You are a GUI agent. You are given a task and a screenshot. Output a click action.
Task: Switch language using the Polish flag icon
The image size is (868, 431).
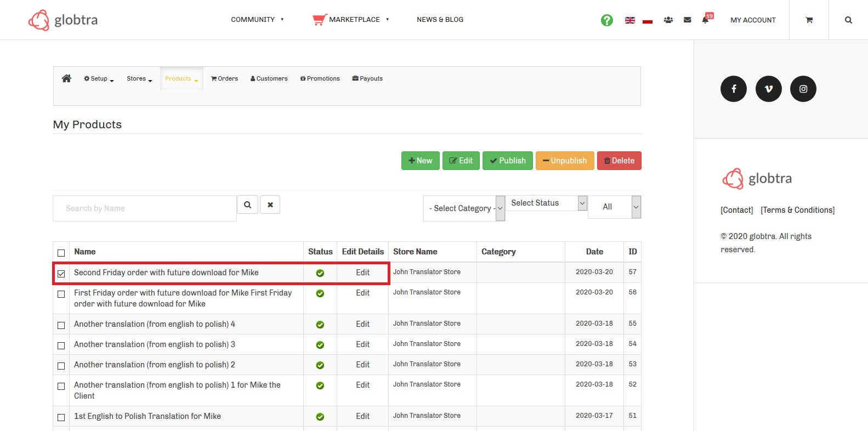click(x=648, y=21)
